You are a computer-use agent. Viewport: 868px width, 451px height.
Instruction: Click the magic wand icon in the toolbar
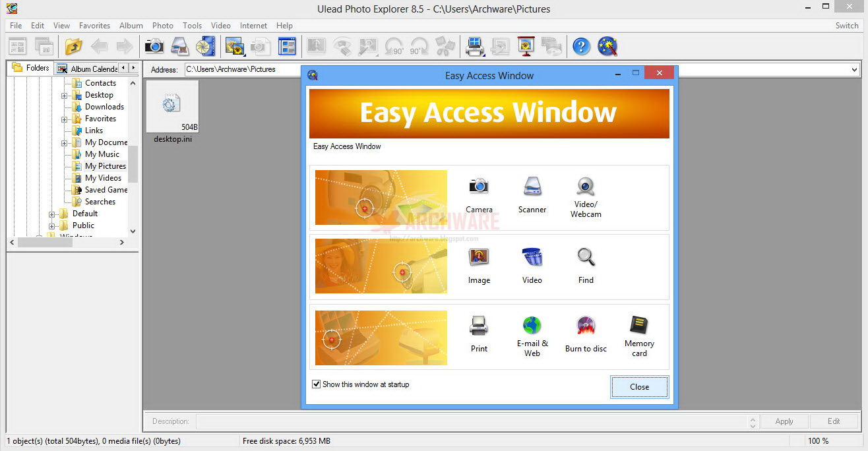607,46
